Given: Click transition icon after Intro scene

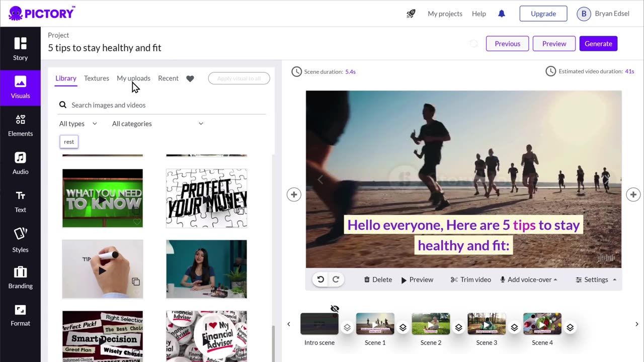Looking at the screenshot, I should (x=347, y=327).
